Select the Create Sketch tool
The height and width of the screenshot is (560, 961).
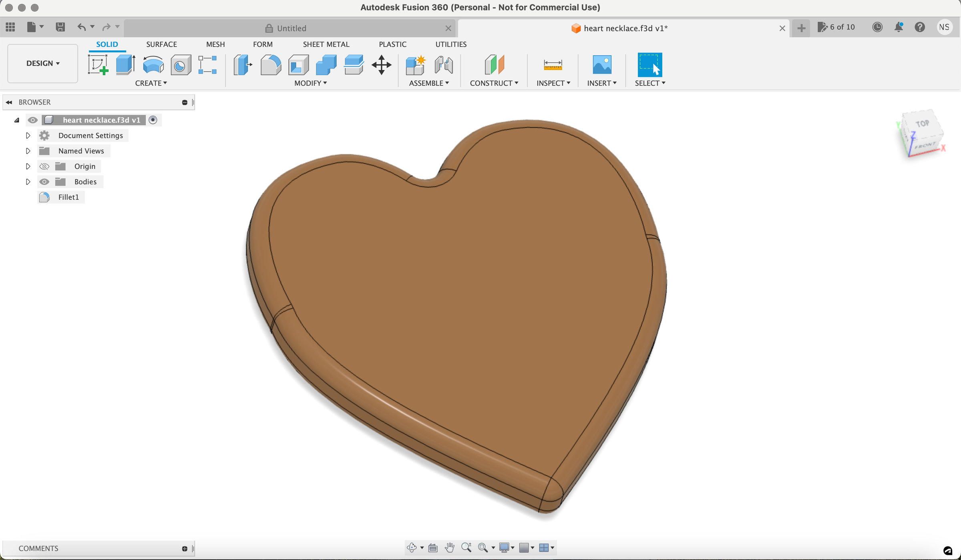pos(97,64)
